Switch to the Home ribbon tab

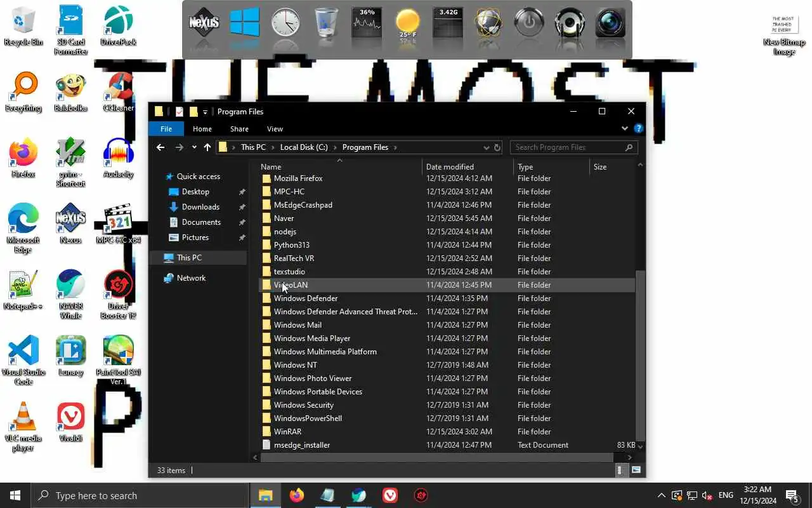coord(202,129)
